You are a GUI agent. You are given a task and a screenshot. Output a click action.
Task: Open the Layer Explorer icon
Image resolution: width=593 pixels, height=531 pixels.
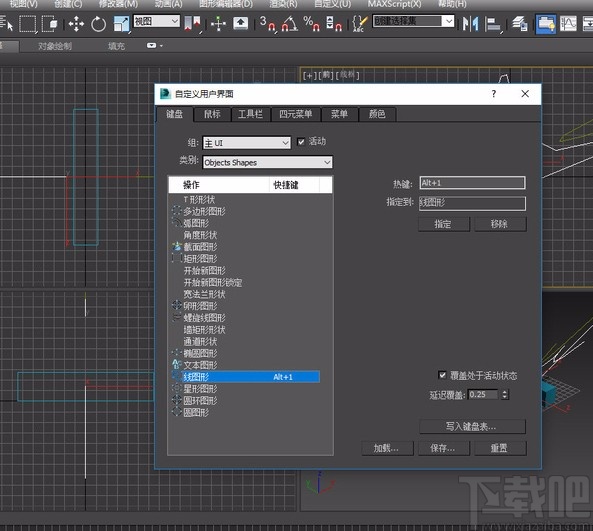click(x=520, y=23)
